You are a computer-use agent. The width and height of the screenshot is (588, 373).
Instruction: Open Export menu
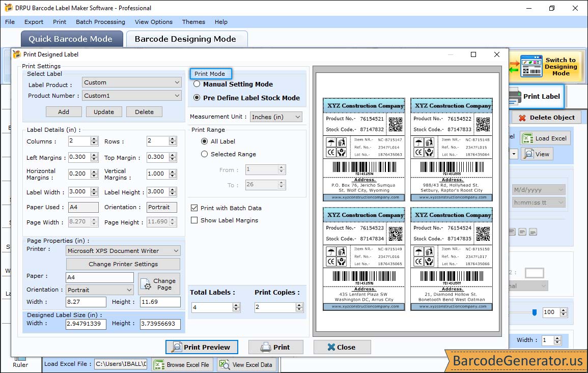point(34,22)
